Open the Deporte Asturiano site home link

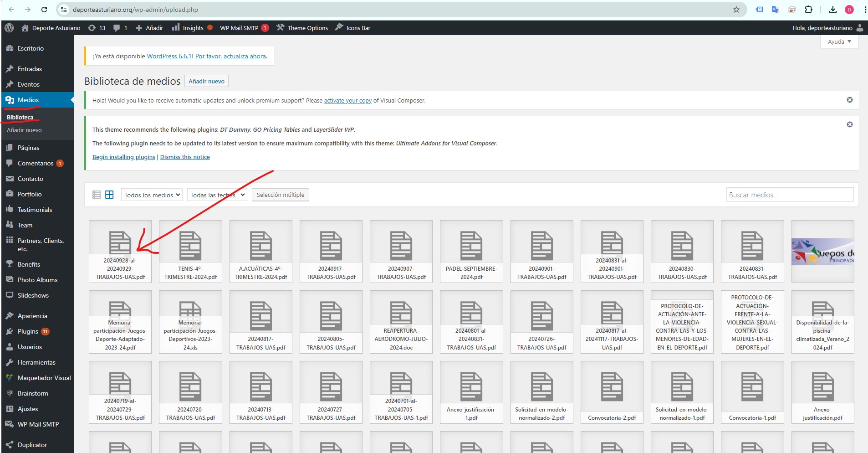[51, 28]
